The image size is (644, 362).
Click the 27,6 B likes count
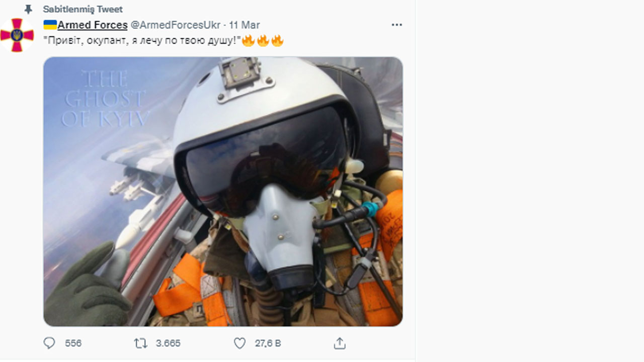[x=268, y=343]
